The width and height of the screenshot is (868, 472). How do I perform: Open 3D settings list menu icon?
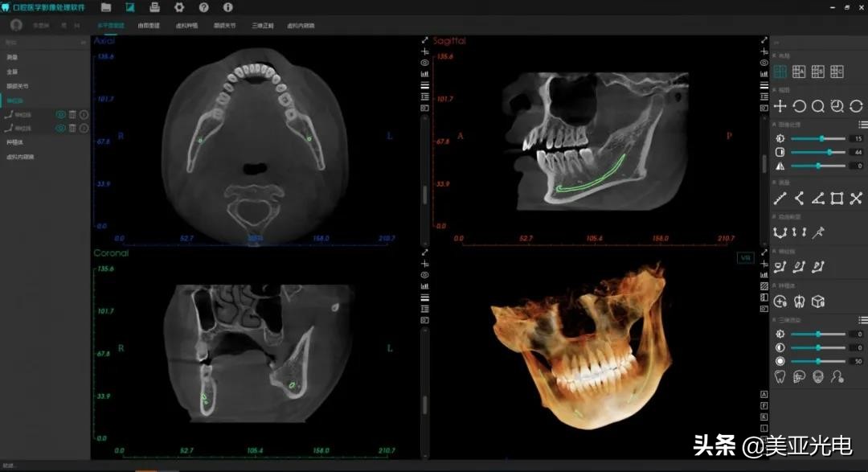point(862,320)
